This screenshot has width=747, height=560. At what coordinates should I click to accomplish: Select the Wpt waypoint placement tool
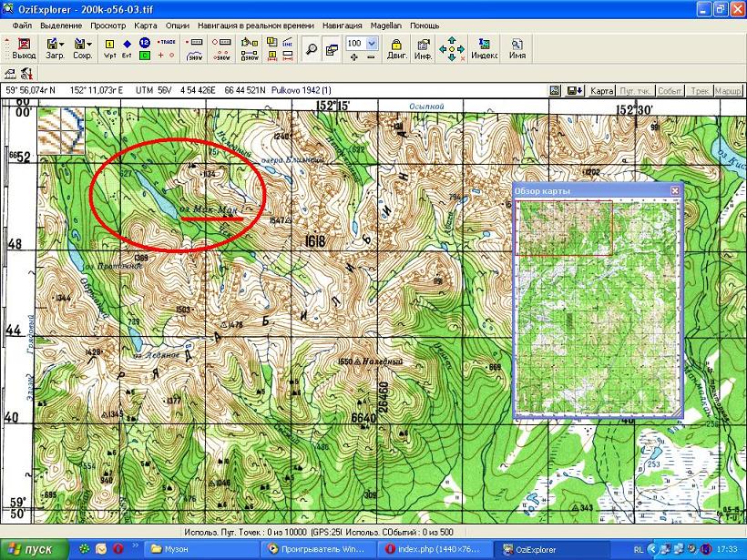(x=110, y=48)
